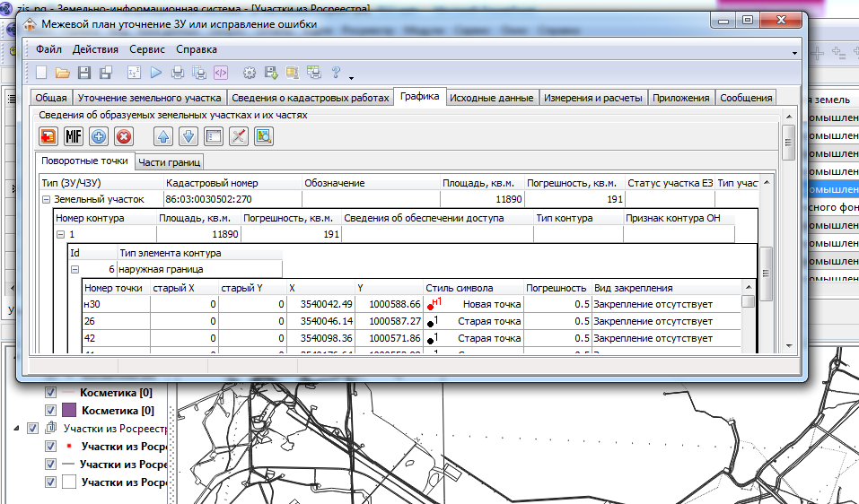Screen dimensions: 859x504
Task: Toggle checkbox of red point Участки layer
Action: point(52,446)
